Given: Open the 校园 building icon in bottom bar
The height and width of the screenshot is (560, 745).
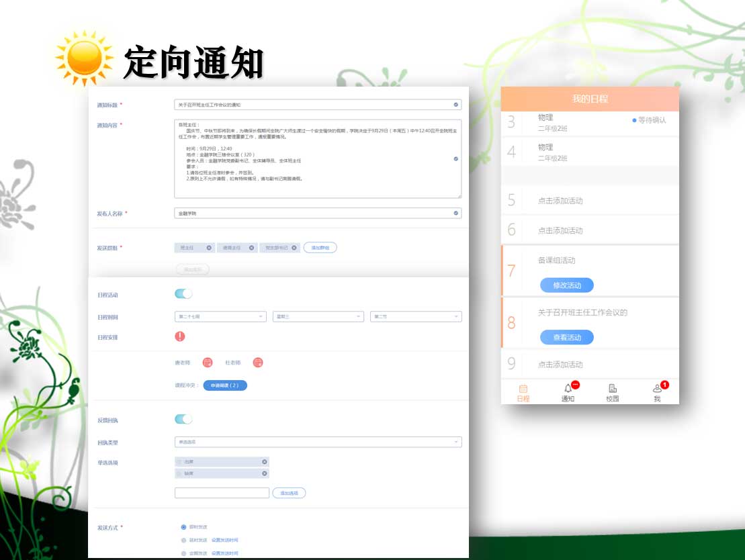Looking at the screenshot, I should (x=612, y=389).
